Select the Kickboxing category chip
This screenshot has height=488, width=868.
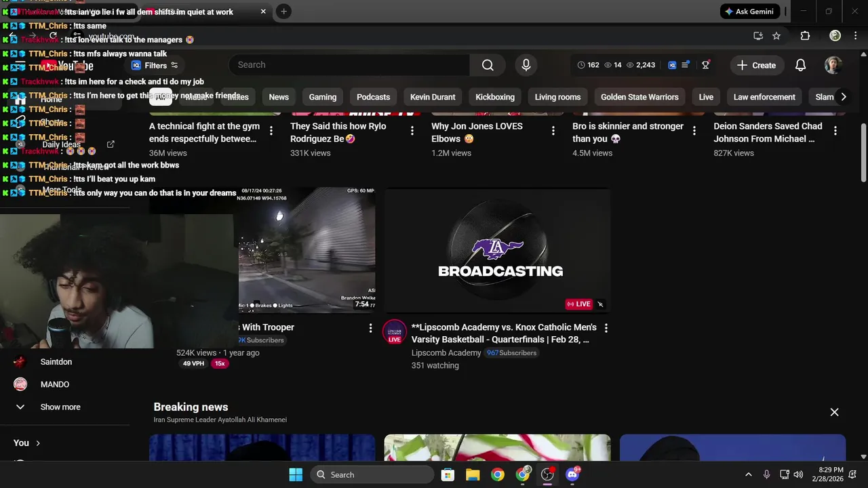495,97
